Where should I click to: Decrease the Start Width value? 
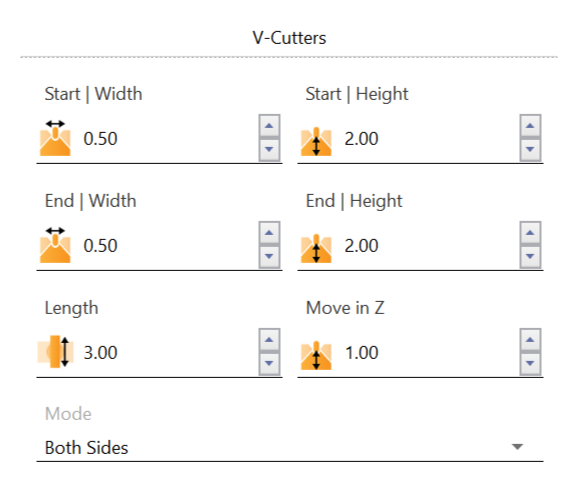click(x=269, y=149)
